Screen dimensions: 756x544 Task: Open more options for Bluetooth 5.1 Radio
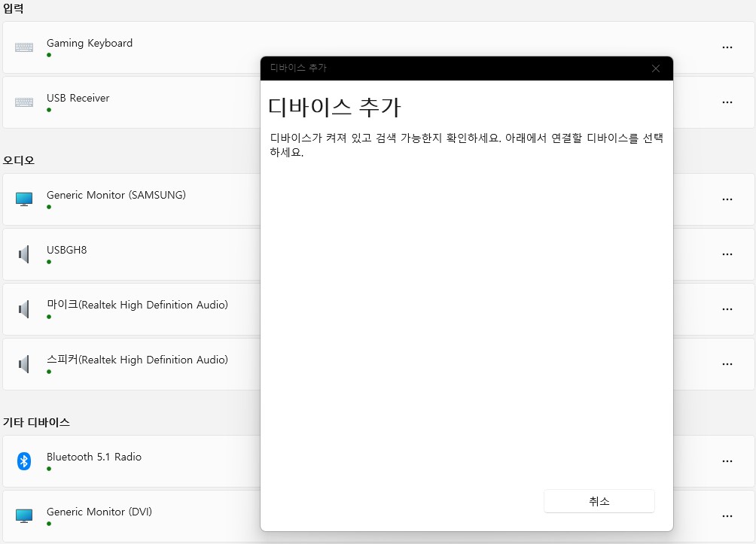(x=727, y=461)
